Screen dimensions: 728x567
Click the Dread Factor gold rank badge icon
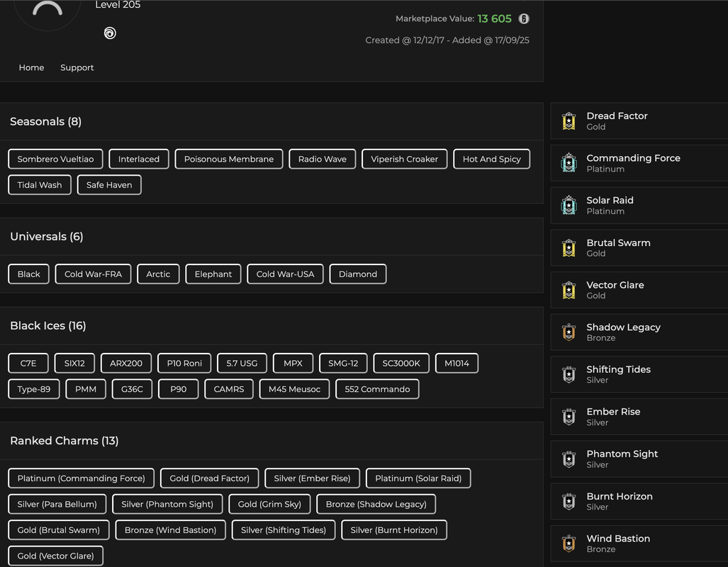pyautogui.click(x=569, y=120)
